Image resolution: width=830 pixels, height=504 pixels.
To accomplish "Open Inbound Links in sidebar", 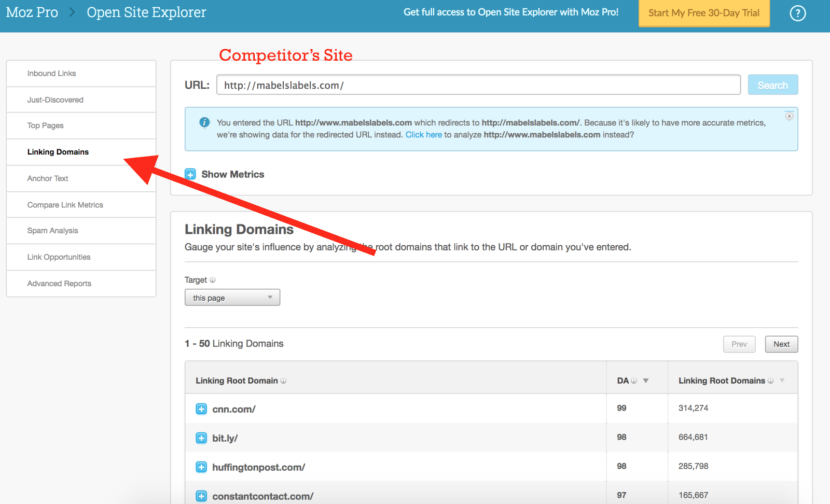I will click(x=51, y=74).
